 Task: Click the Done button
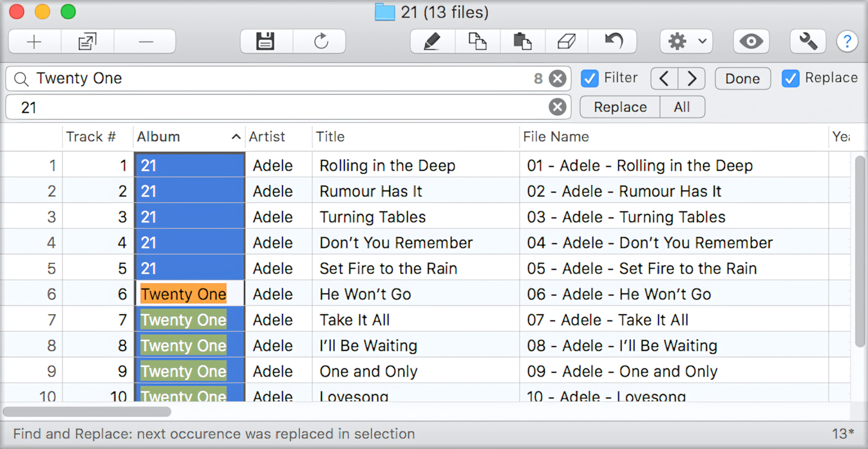[742, 78]
